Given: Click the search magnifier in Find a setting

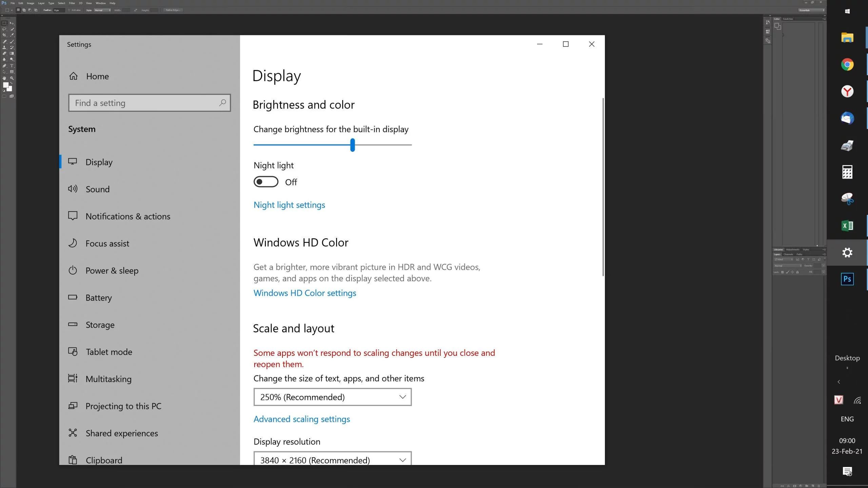Looking at the screenshot, I should 222,103.
